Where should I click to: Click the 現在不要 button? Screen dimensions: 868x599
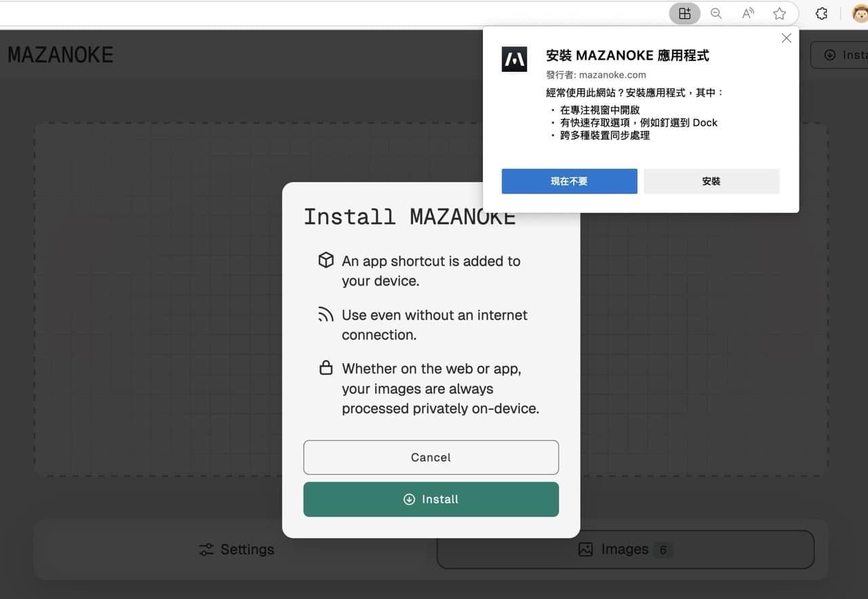pos(570,182)
